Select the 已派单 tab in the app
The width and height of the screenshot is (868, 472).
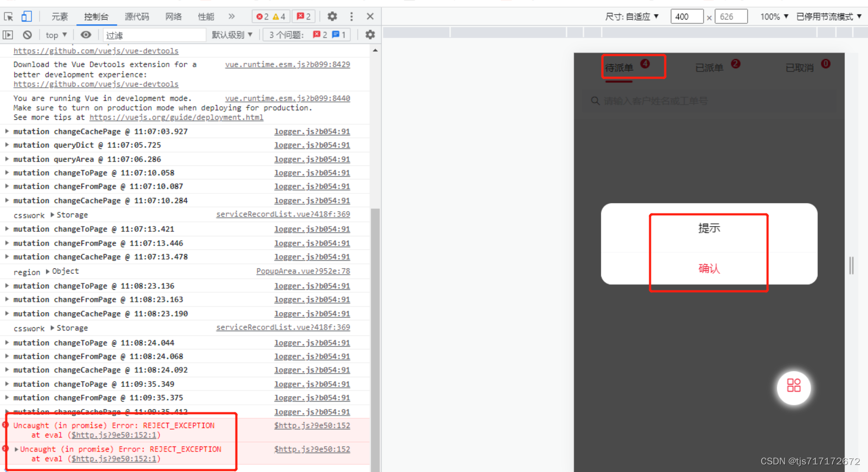click(709, 68)
